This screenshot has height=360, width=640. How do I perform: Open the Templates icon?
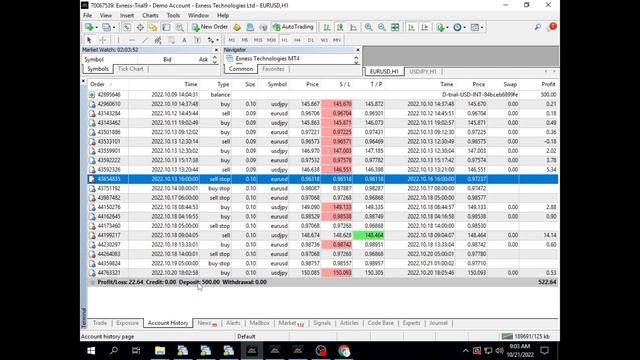pos(475,27)
